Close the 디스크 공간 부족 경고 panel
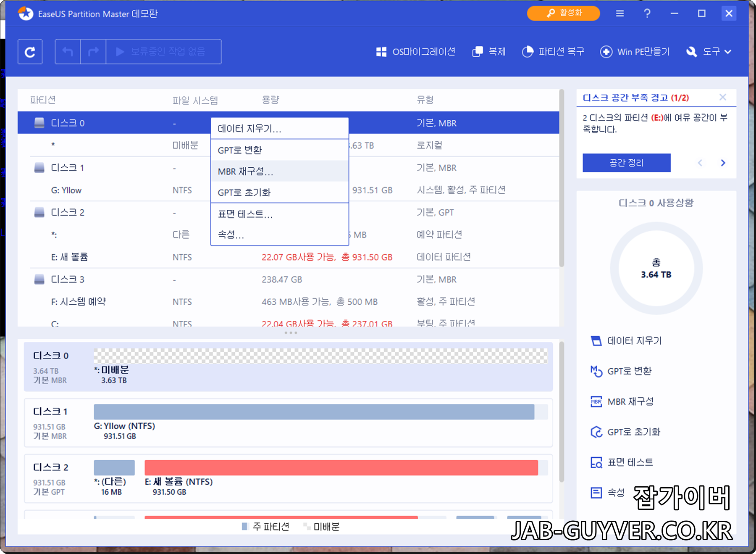 (x=722, y=97)
